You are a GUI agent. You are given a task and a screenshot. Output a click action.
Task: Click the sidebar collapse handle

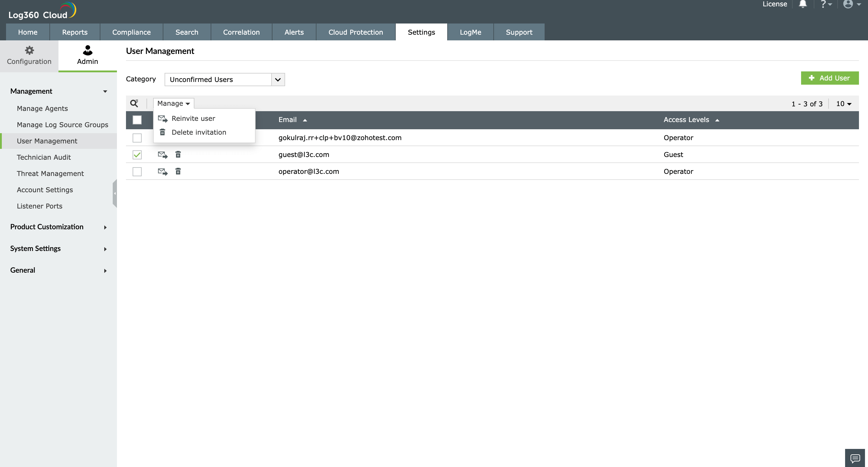(x=115, y=193)
